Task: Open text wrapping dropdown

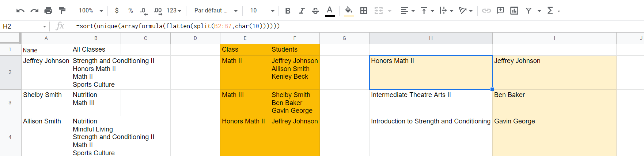Action: pyautogui.click(x=446, y=11)
